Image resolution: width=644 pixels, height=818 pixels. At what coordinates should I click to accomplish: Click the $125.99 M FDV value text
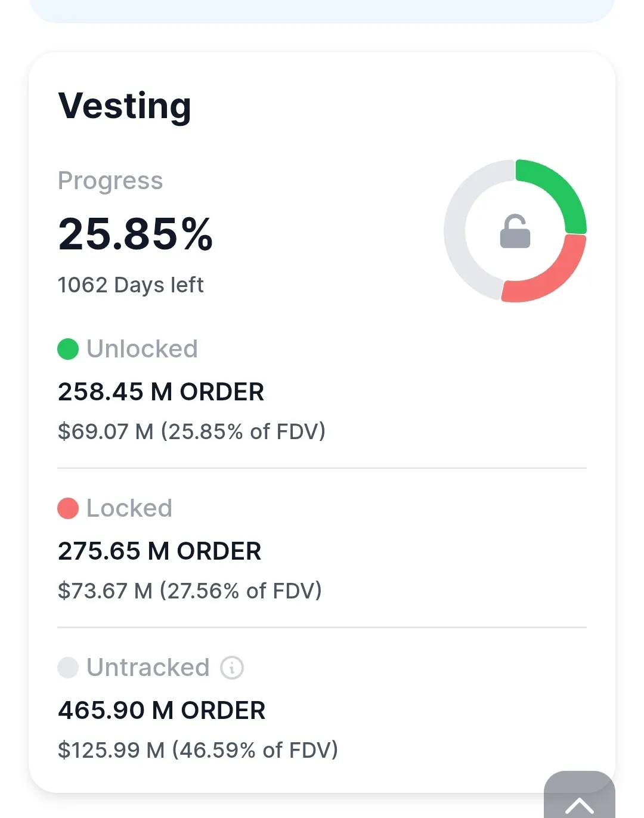197,750
